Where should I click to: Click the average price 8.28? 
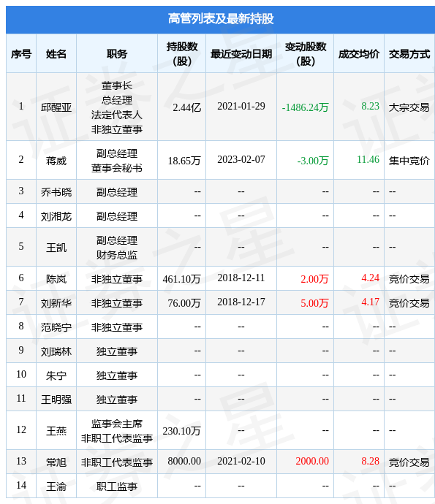(x=371, y=461)
